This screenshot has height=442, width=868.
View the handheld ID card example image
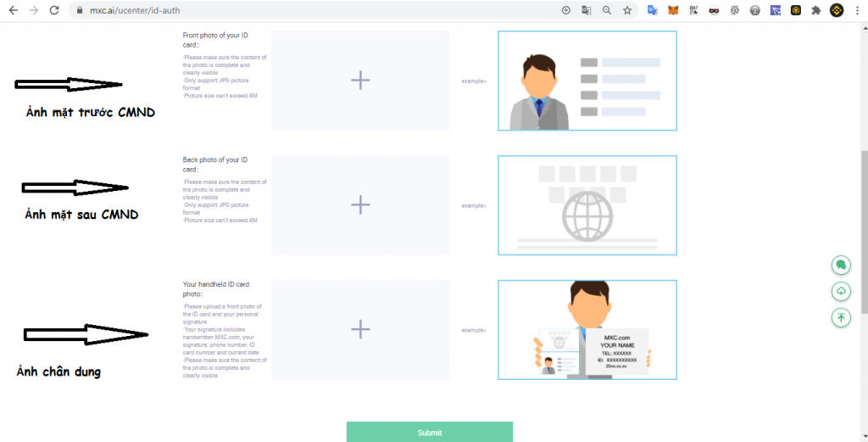click(x=587, y=330)
